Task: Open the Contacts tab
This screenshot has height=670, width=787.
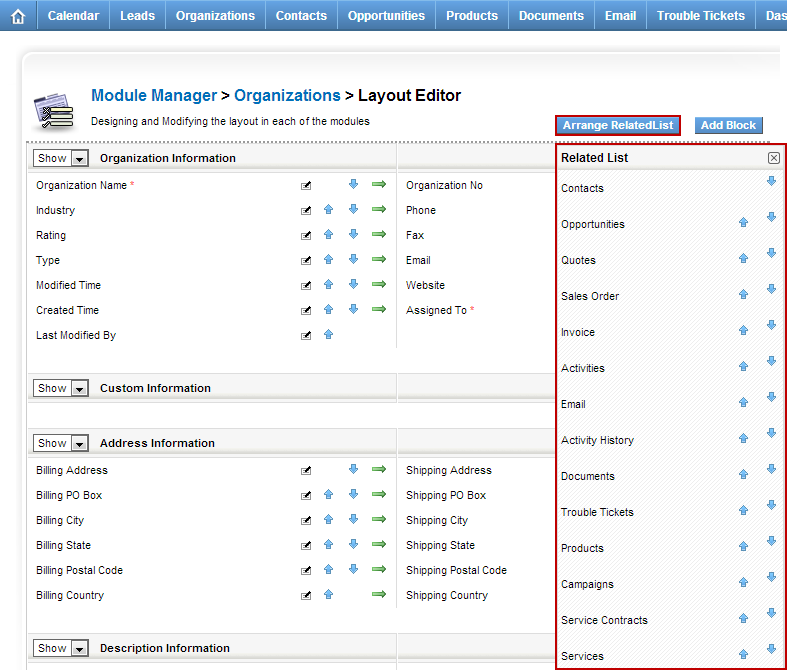Action: point(301,16)
